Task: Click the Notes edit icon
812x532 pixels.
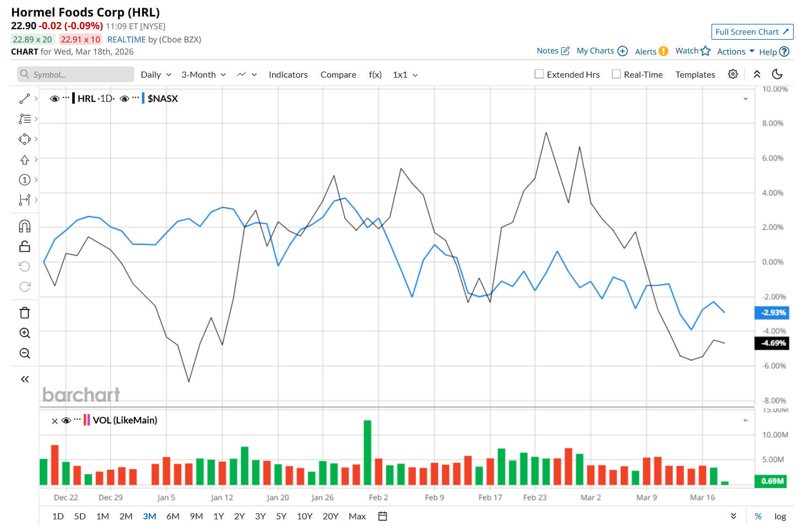Action: click(x=565, y=51)
